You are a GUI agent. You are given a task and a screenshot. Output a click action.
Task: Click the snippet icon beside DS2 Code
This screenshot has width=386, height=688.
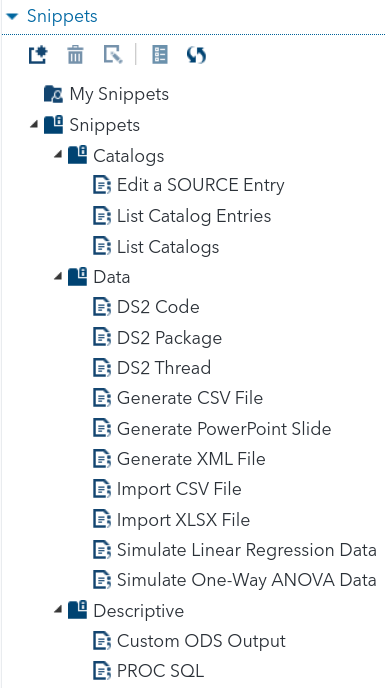pyautogui.click(x=102, y=307)
